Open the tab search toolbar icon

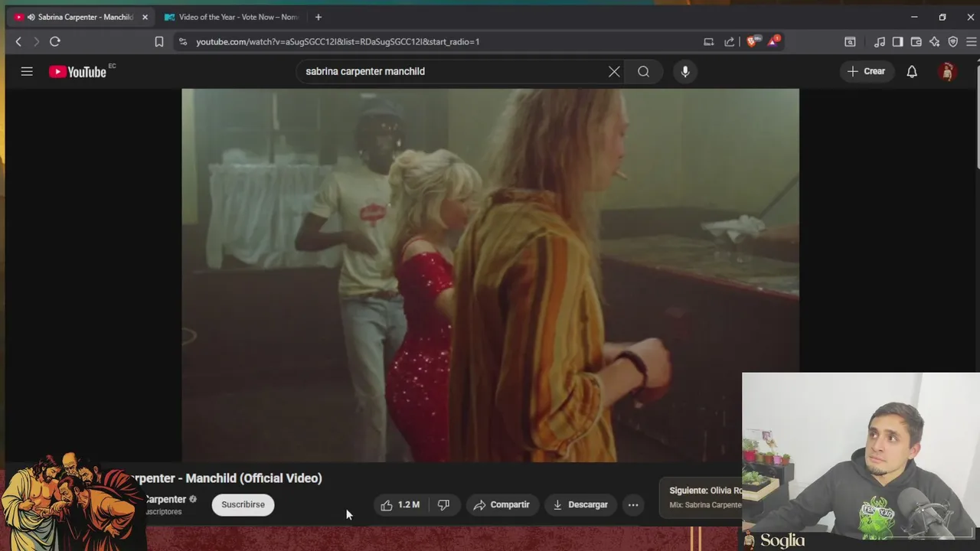850,41
